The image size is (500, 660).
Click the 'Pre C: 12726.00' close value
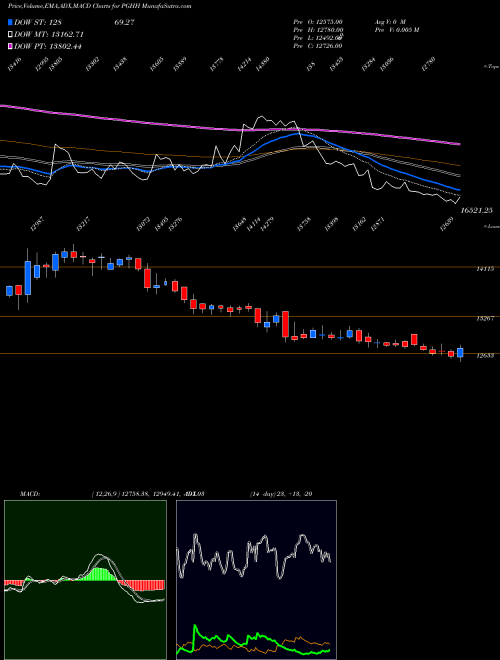318,46
